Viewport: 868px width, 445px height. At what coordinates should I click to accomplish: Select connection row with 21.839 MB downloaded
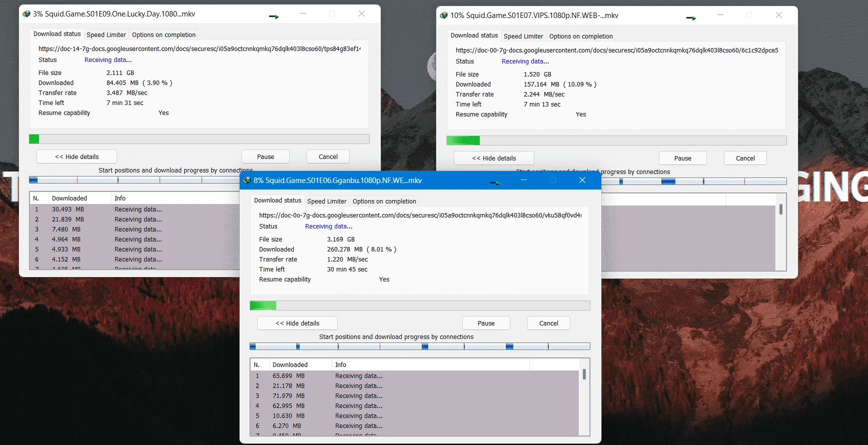[x=134, y=219]
